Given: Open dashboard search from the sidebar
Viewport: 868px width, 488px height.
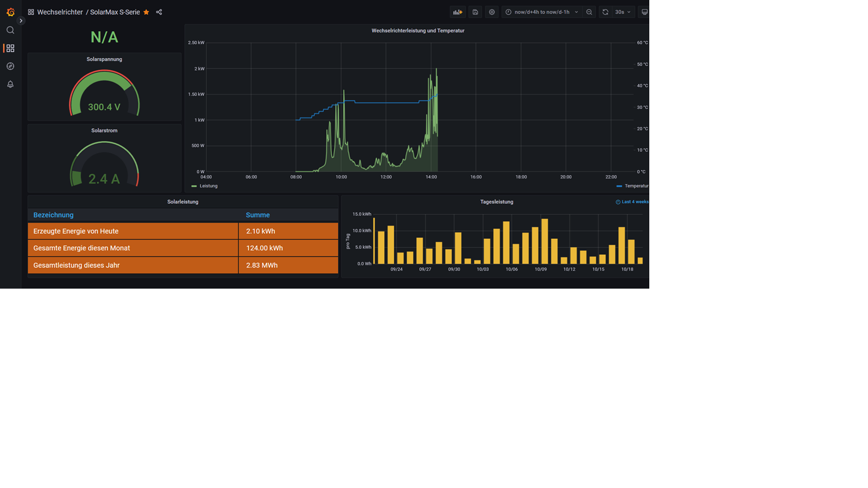Looking at the screenshot, I should click(x=10, y=30).
